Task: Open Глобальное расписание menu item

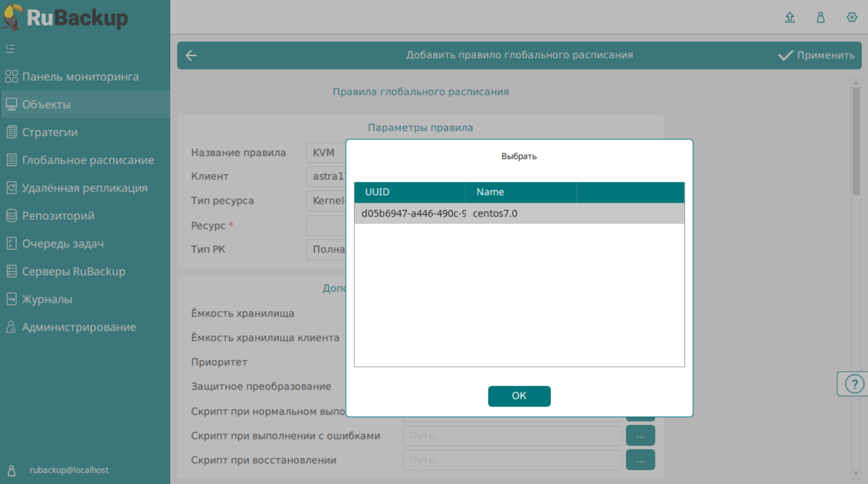Action: 88,161
